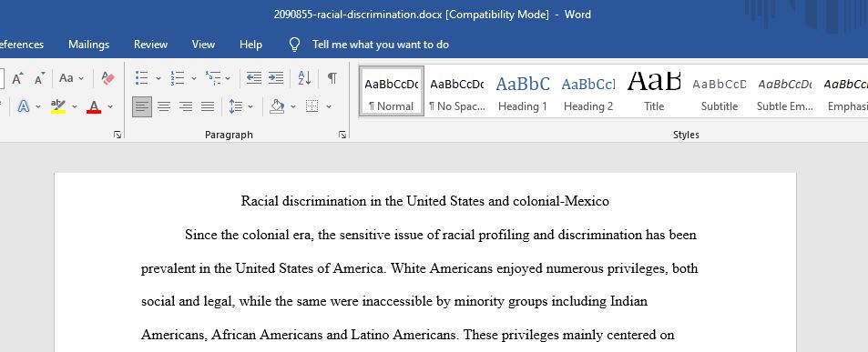Viewport: 868px width, 352px height.
Task: Open the Help tab
Action: (x=250, y=45)
